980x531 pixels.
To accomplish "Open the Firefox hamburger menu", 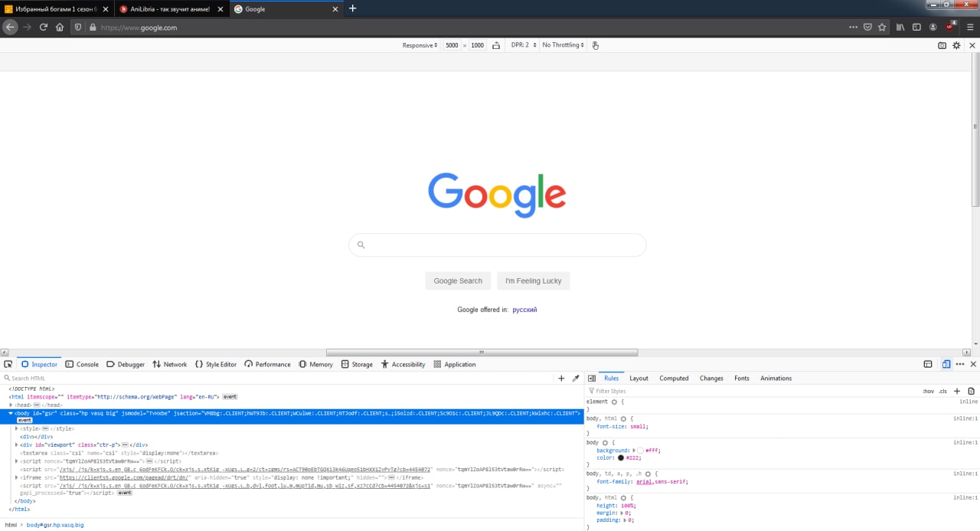I will pos(970,27).
